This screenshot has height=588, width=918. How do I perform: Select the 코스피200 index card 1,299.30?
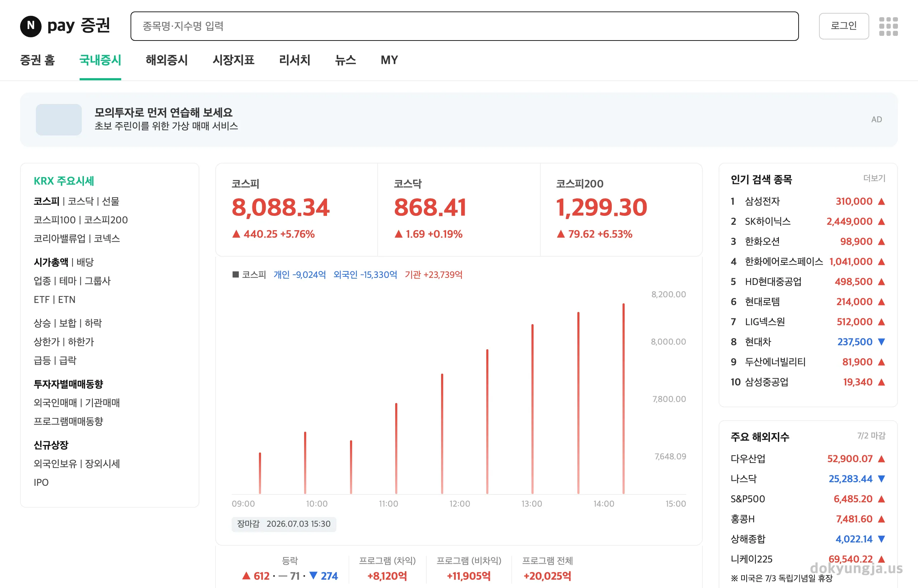[621, 210]
